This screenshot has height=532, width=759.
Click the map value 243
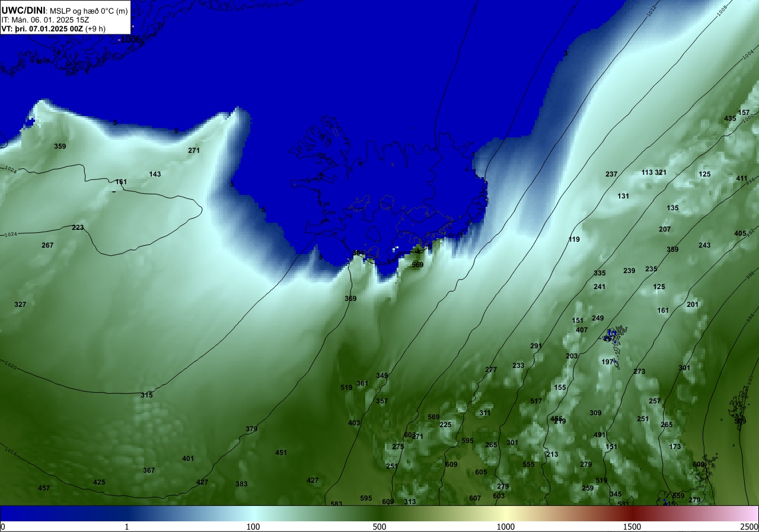[704, 245]
